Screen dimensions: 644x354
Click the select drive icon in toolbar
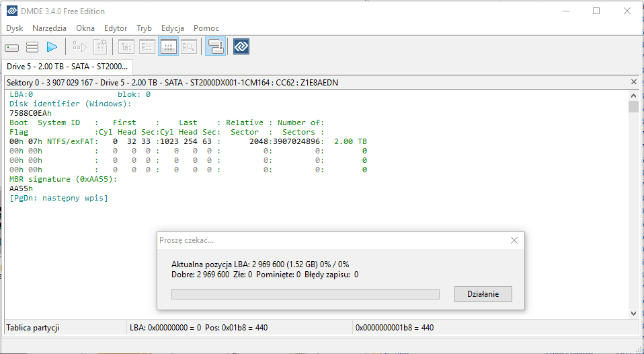12,47
